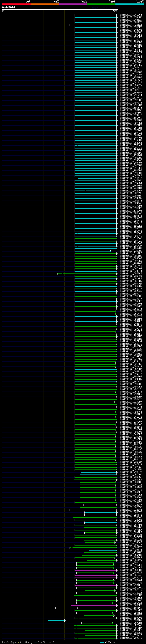Screen dimensions: 146x644
Task: Select the query name AV442676
Action: pyautogui.click(x=8, y=7)
